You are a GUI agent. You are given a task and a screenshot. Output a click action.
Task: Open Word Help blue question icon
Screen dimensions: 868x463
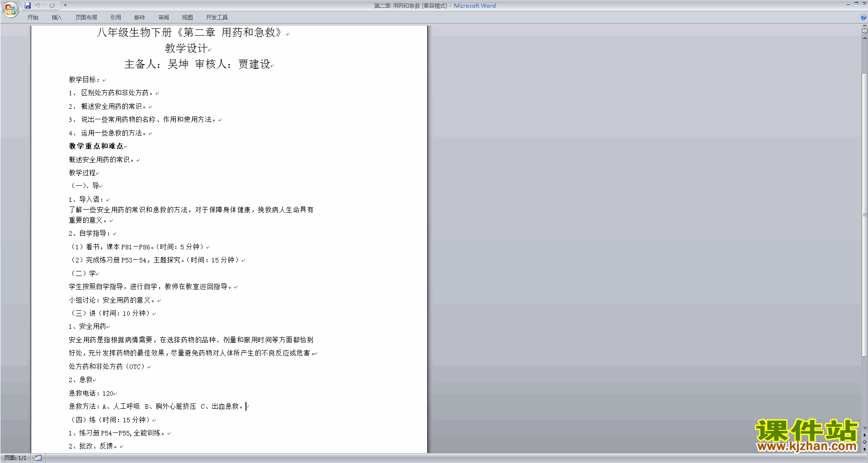tap(863, 18)
